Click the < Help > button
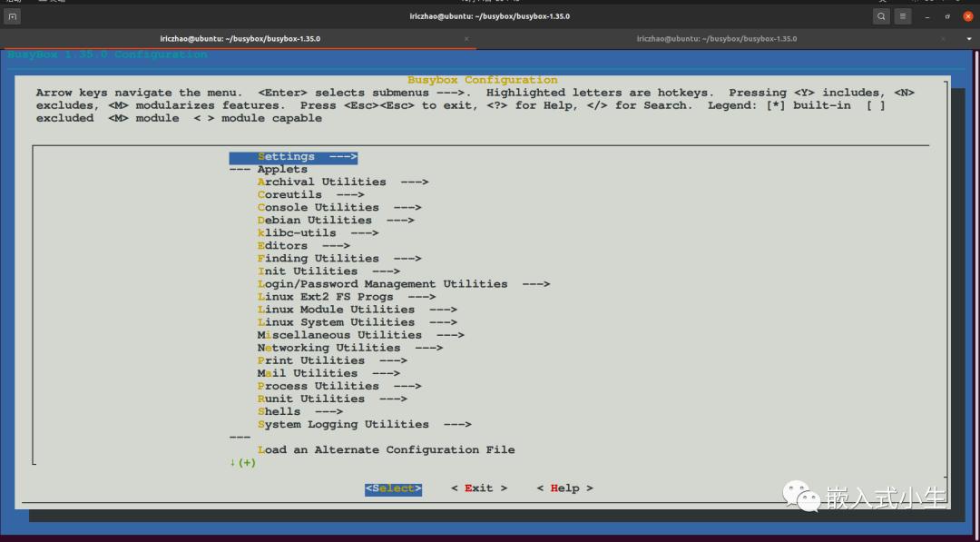 click(564, 488)
